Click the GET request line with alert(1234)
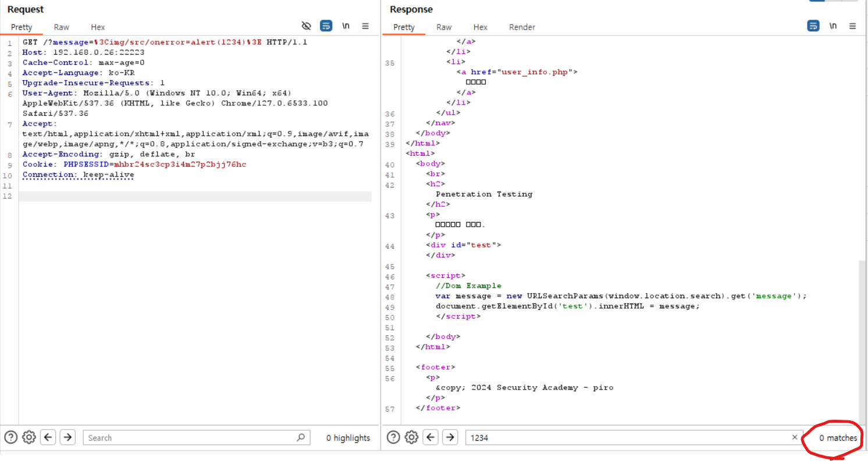Image resolution: width=868 pixels, height=461 pixels. tap(165, 42)
